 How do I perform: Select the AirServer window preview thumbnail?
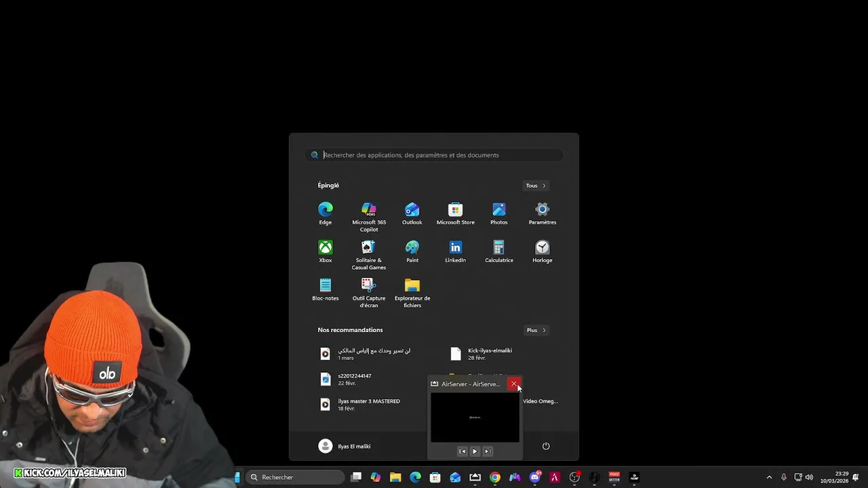tap(475, 418)
